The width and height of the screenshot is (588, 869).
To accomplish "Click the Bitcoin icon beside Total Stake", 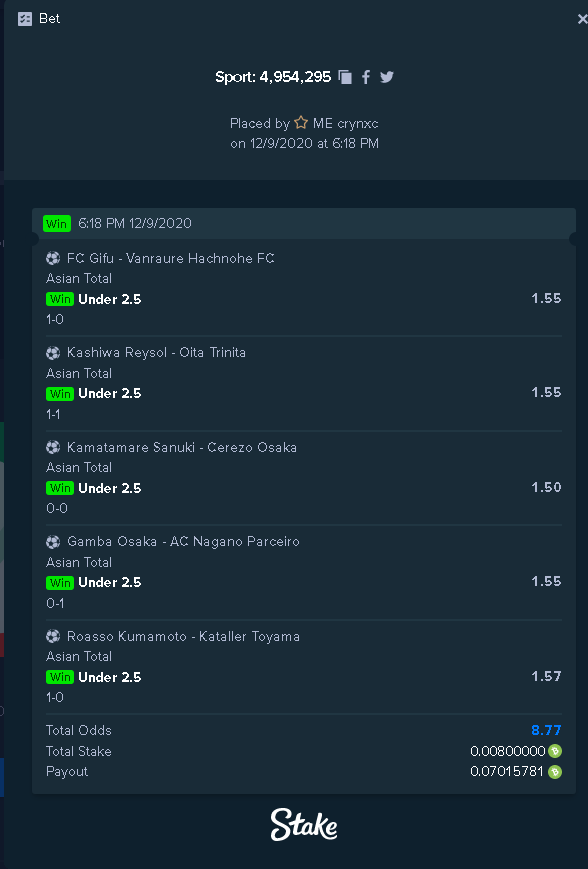I will (x=555, y=752).
